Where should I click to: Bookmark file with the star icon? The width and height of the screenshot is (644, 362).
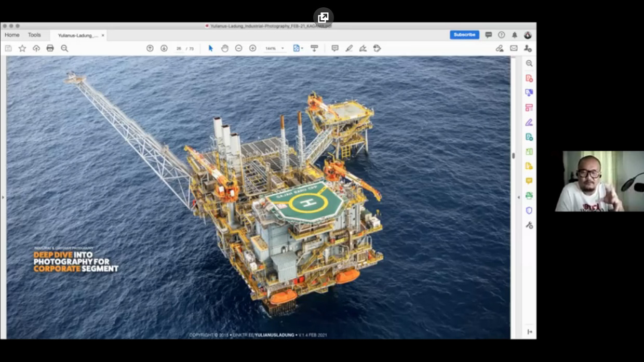tap(22, 48)
